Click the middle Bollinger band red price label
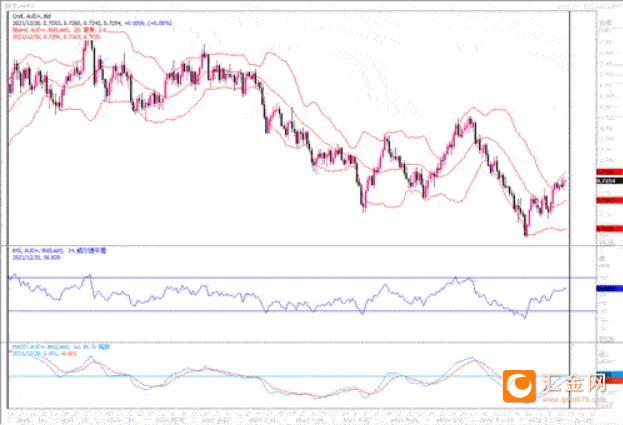Viewport: 623px width, 425px height. pos(609,200)
